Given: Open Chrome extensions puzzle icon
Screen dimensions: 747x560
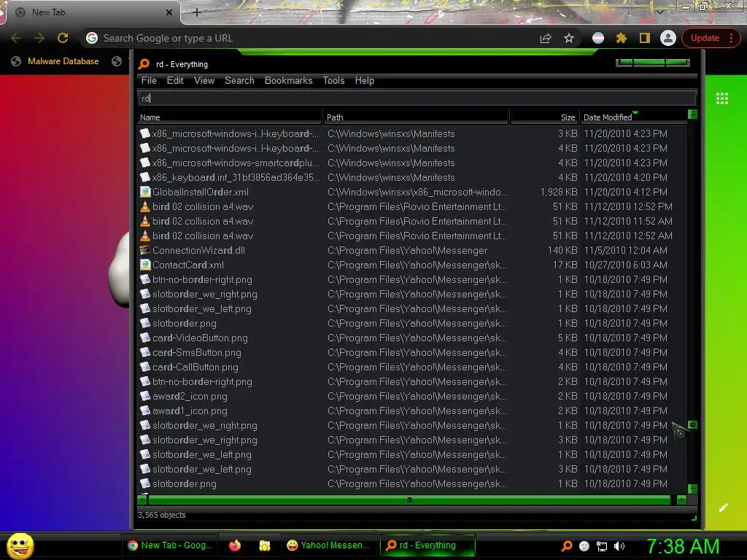Looking at the screenshot, I should 622,38.
